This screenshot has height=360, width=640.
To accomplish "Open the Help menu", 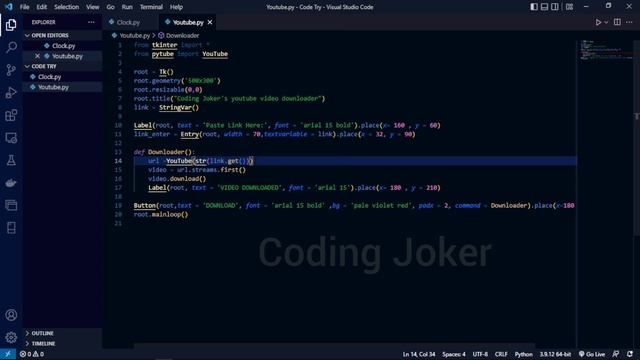I will pos(176,7).
